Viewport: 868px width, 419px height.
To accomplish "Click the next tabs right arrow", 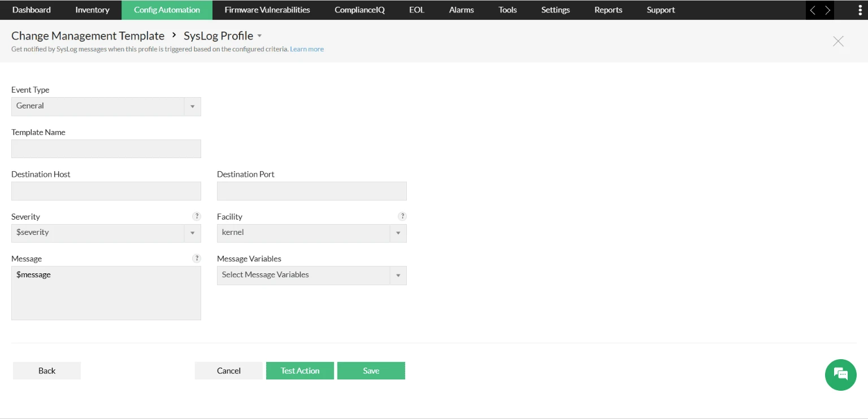I will click(827, 10).
